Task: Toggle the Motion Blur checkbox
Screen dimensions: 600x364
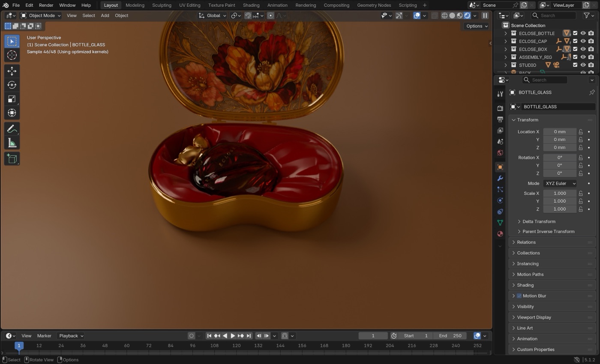Action: (519, 296)
